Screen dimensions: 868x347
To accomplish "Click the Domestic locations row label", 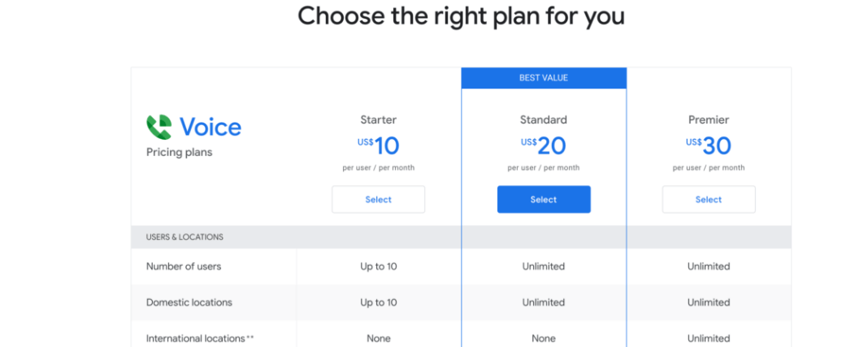I will (x=189, y=302).
